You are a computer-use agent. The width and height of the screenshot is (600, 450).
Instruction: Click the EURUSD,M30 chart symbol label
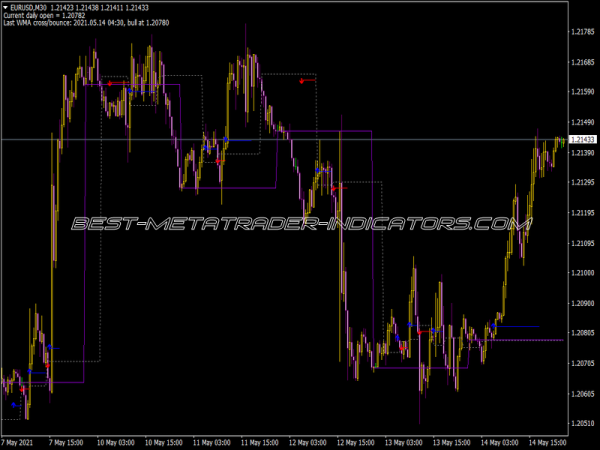pos(29,7)
